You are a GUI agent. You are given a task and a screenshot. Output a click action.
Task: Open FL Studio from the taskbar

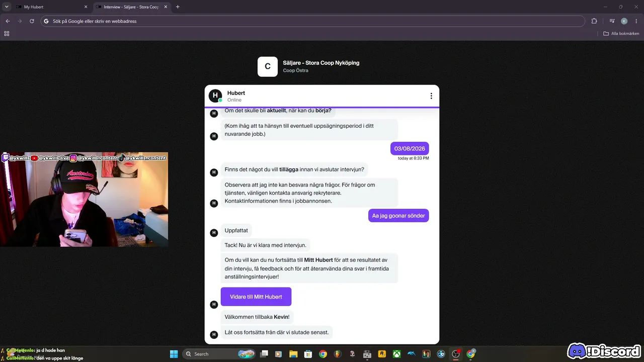coord(338,354)
